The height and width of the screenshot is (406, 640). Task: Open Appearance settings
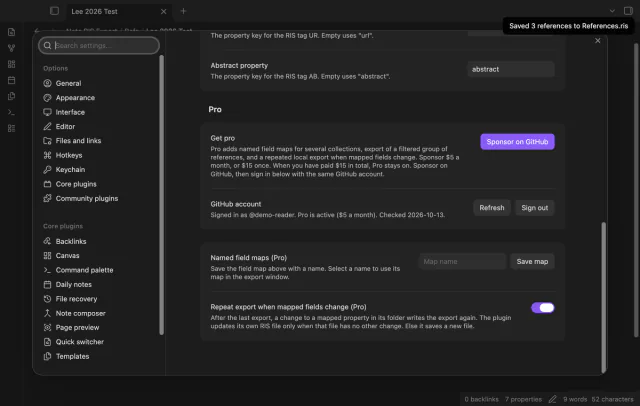[x=75, y=98]
